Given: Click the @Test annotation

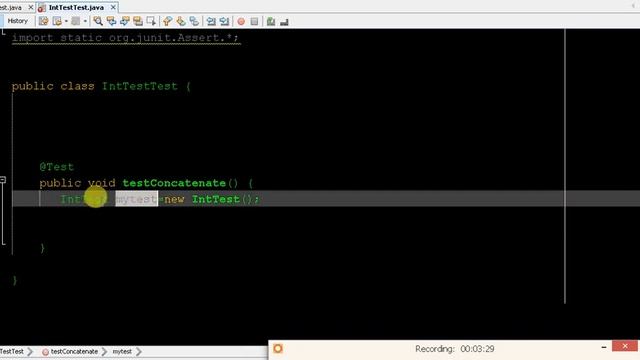Looking at the screenshot, I should [x=57, y=167].
